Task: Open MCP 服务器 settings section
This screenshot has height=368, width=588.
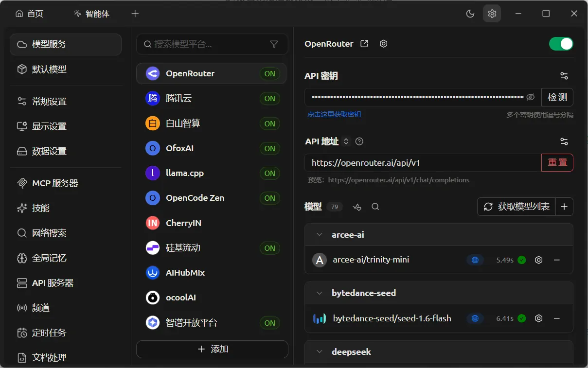Action: coord(66,183)
